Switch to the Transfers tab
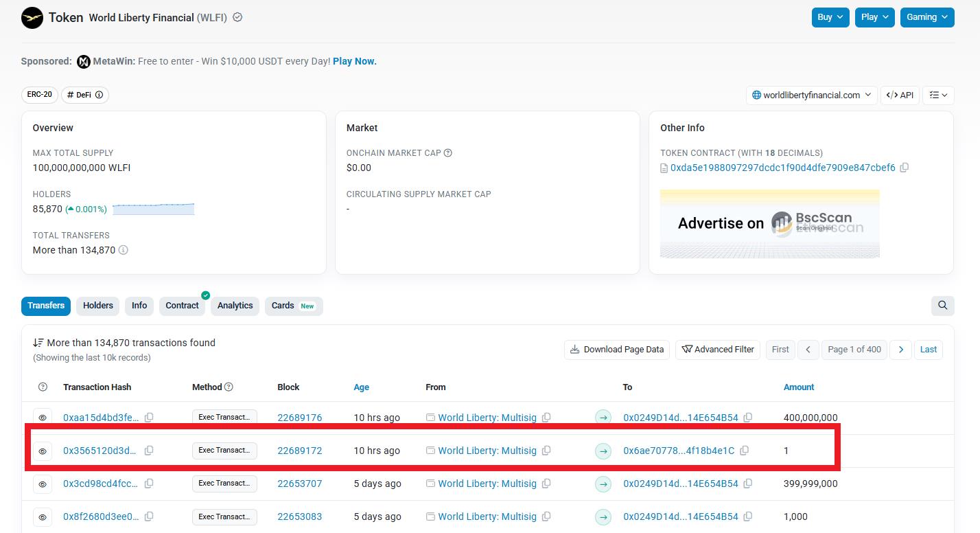 coord(46,306)
